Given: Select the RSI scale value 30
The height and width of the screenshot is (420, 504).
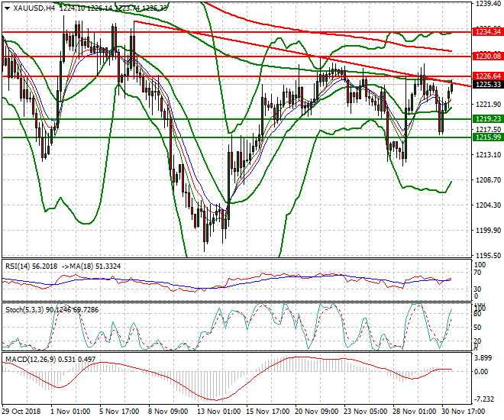Looking at the screenshot, I should click(477, 289).
